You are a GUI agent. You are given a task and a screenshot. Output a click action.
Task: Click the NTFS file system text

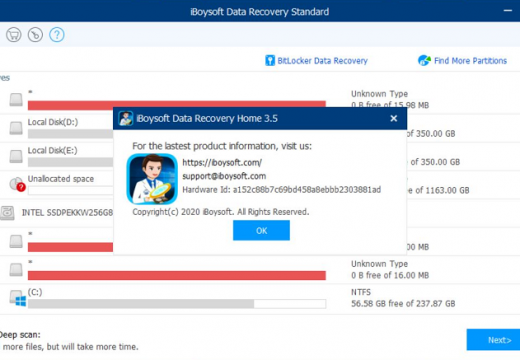[361, 292]
